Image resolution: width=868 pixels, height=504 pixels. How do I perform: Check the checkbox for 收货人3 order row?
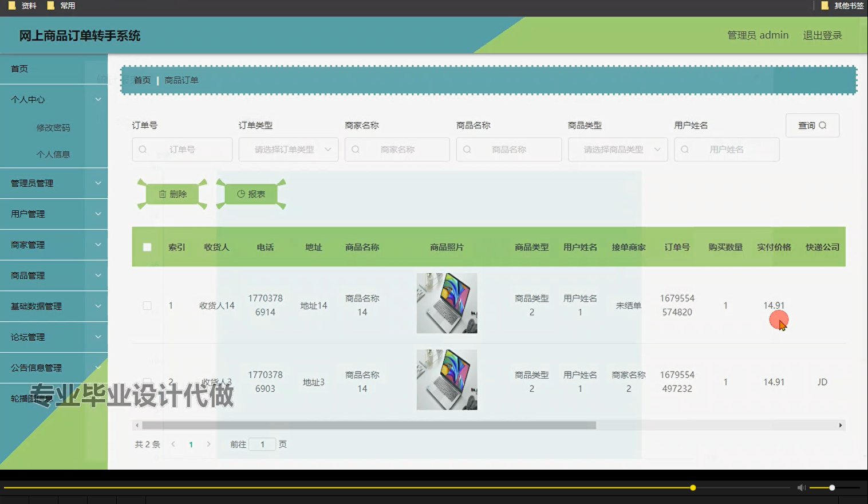(147, 381)
